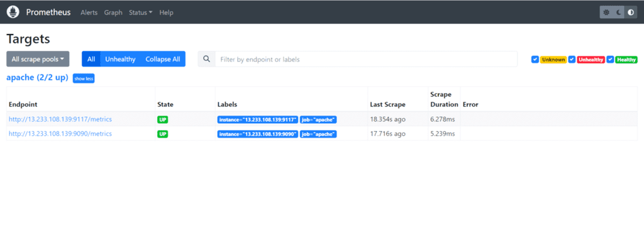The image size is (644, 252).
Task: Click the Targets page heading
Action: (28, 39)
